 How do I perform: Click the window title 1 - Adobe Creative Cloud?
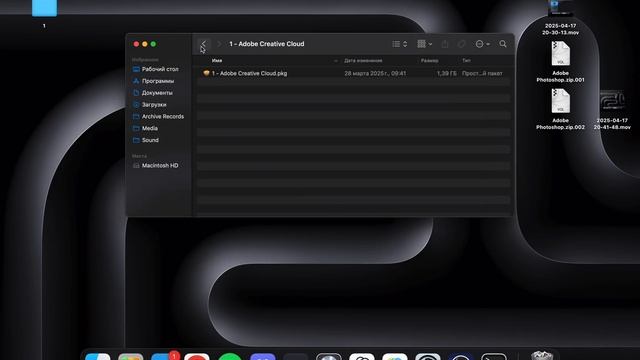(x=267, y=44)
